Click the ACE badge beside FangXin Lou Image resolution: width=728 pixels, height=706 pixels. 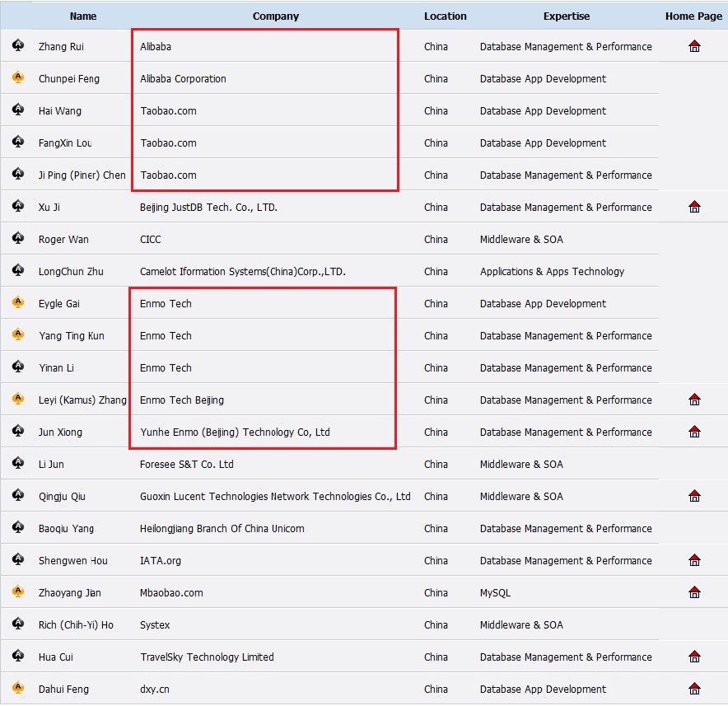[18, 141]
